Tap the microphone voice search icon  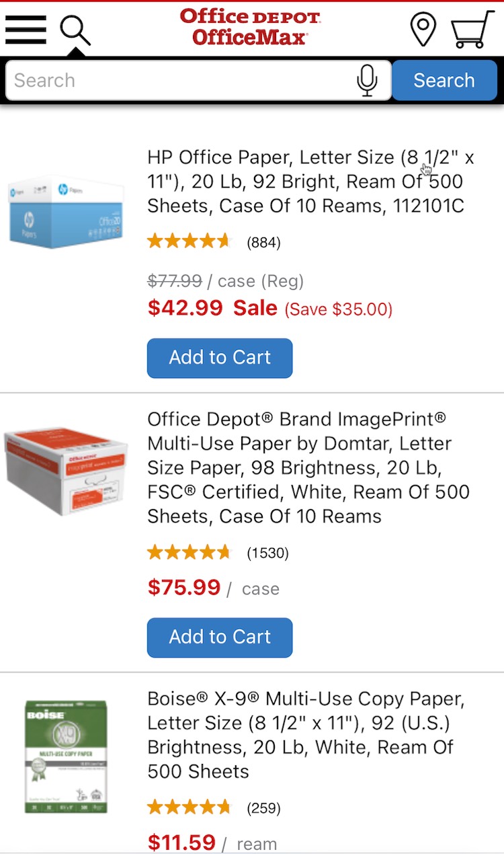click(x=367, y=81)
